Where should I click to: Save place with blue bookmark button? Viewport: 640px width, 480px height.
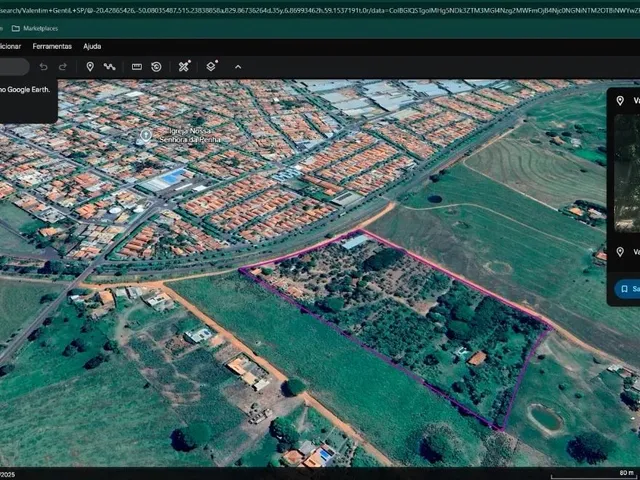(627, 289)
